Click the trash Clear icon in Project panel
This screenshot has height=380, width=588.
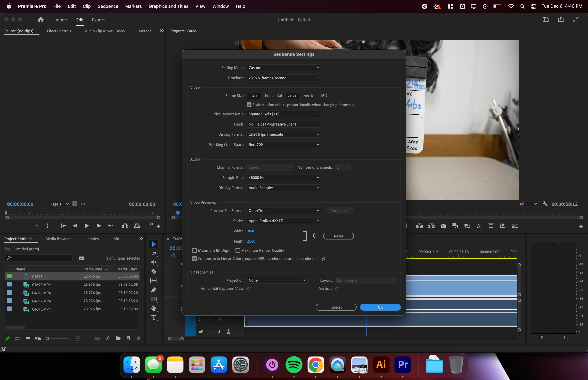tap(139, 338)
